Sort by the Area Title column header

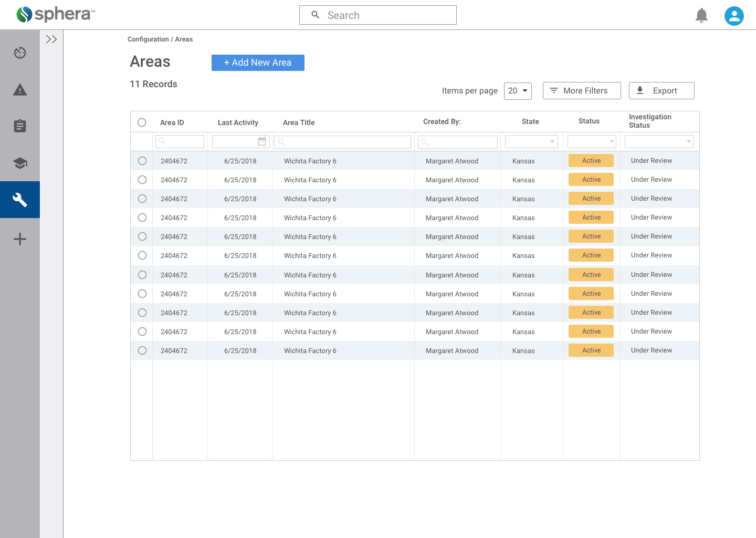pyautogui.click(x=299, y=122)
